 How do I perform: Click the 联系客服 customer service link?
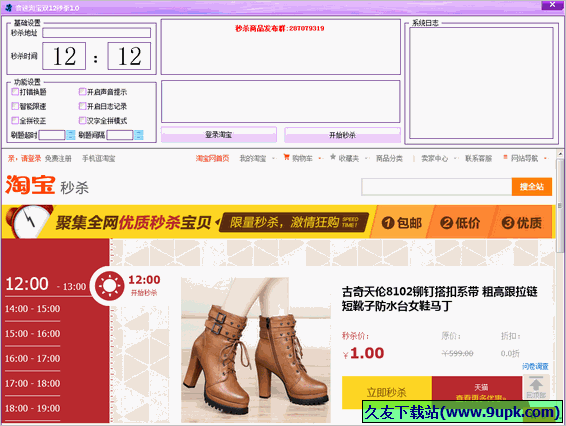[x=478, y=158]
